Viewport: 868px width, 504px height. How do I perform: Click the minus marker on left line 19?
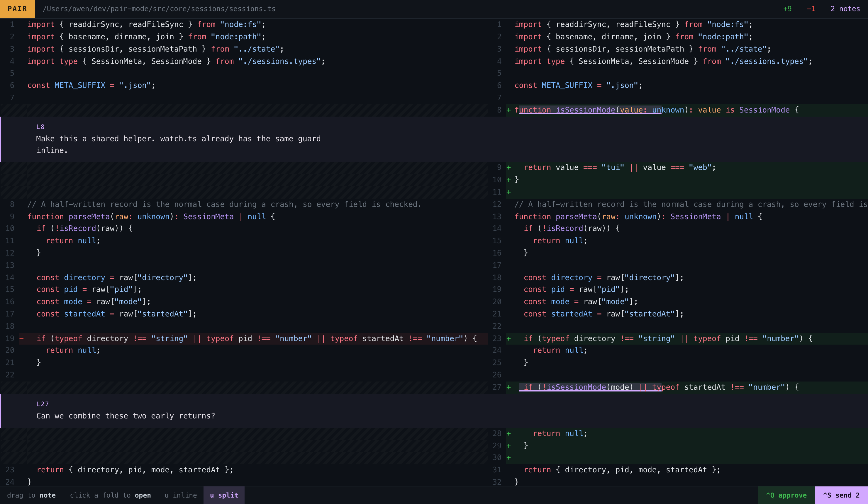click(22, 339)
